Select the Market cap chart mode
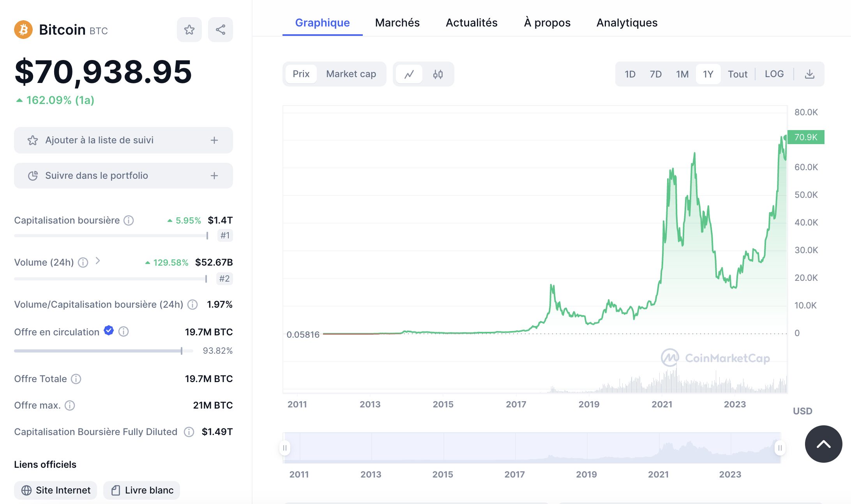This screenshot has height=504, width=851. [x=351, y=74]
